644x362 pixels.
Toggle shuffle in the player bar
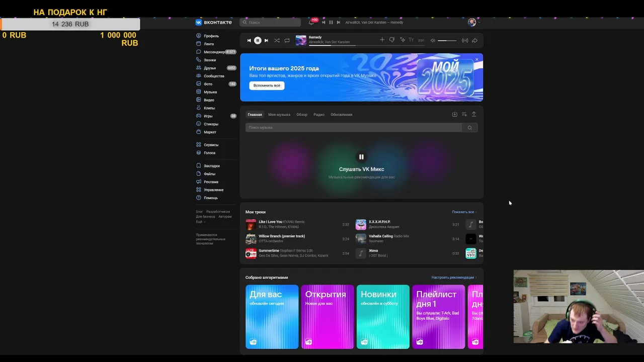(x=277, y=40)
